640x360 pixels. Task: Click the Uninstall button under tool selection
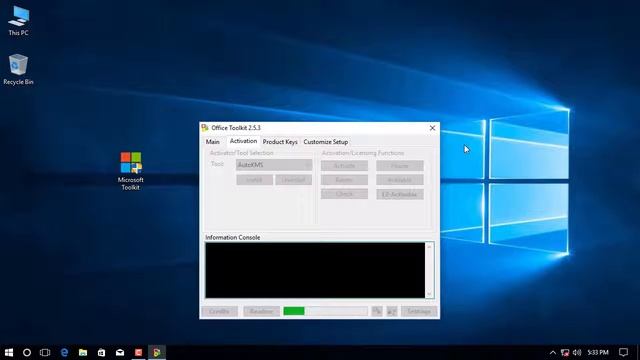click(x=293, y=180)
